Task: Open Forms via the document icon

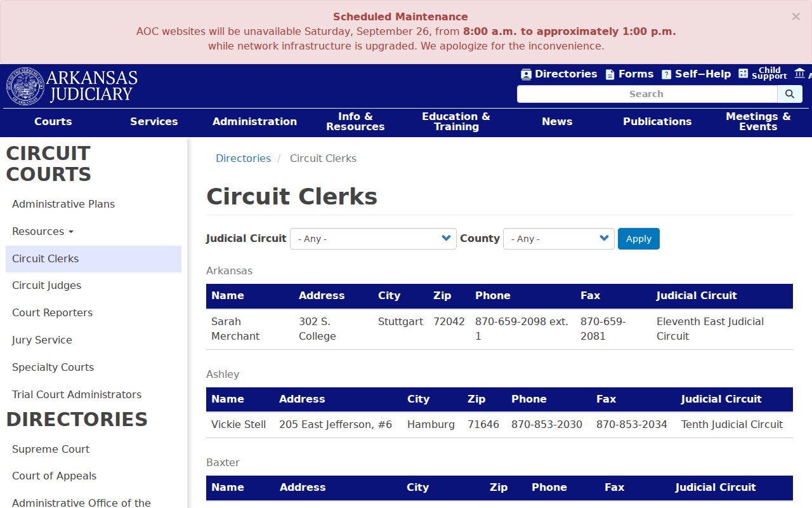Action: pyautogui.click(x=610, y=74)
